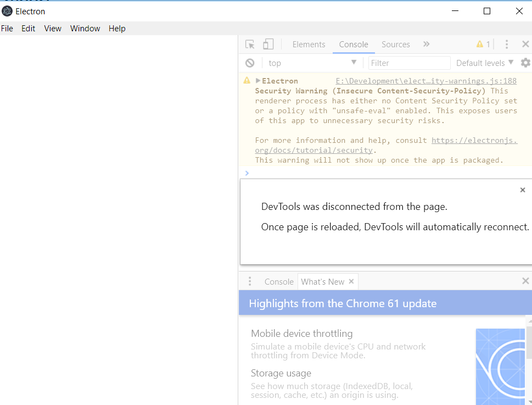Switch to the Sources tab

396,45
